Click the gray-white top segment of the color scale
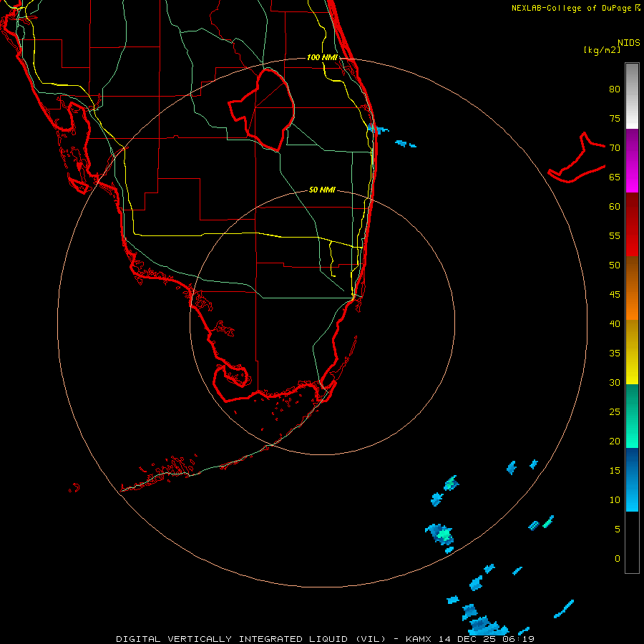The width and height of the screenshot is (644, 644). pyautogui.click(x=632, y=96)
